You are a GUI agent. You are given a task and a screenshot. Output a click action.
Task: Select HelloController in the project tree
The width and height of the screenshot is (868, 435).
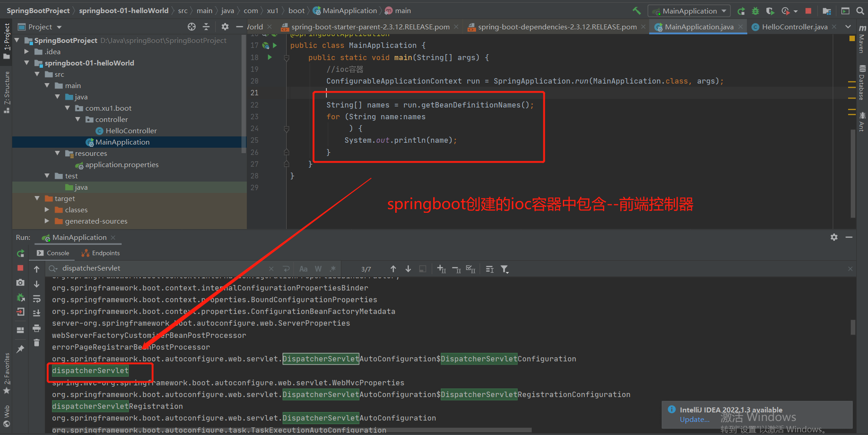click(x=131, y=131)
